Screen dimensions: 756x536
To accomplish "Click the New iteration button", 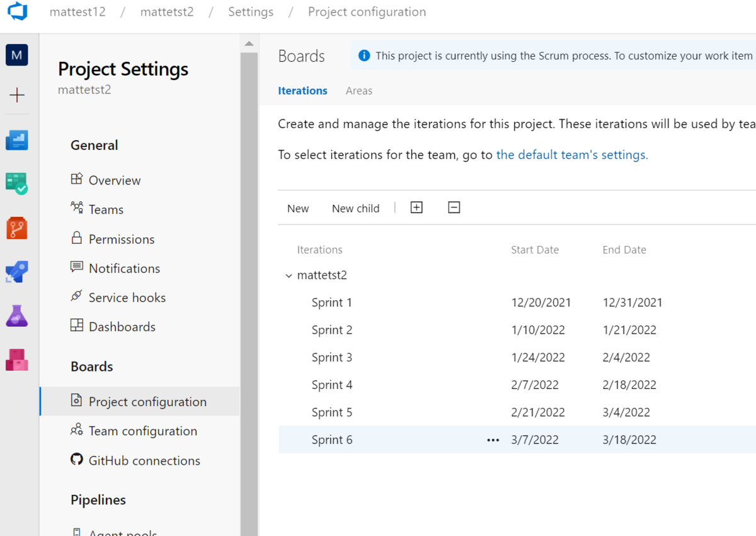I will (x=298, y=209).
